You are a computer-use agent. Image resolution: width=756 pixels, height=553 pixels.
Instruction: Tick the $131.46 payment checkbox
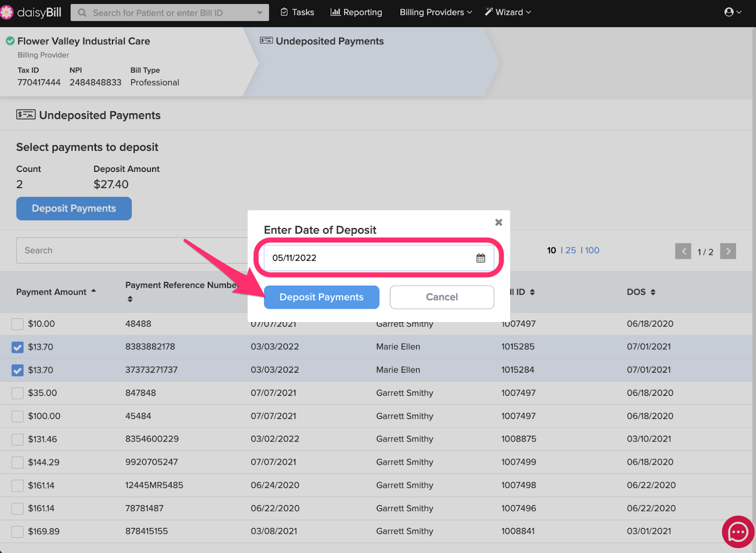click(17, 439)
